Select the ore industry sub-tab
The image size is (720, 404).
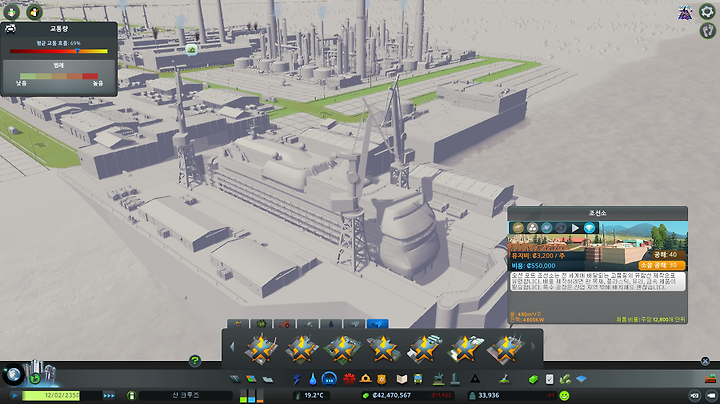tap(308, 324)
